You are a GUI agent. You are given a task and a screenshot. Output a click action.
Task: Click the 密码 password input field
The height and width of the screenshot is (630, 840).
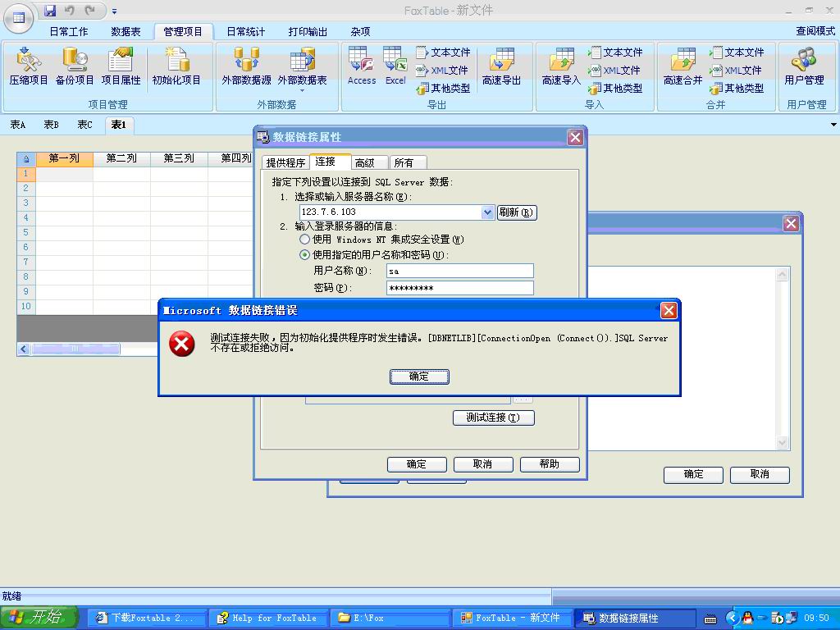pos(459,288)
